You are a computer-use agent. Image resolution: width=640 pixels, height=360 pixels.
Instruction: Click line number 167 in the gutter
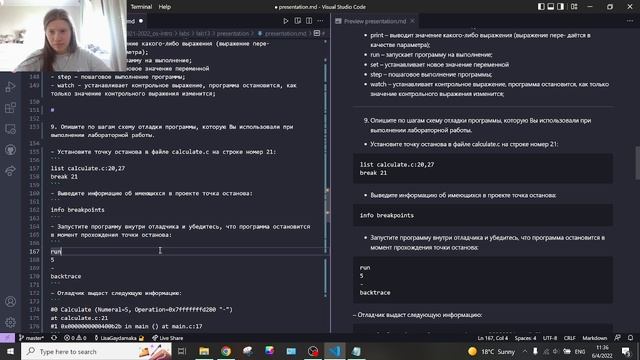34,251
